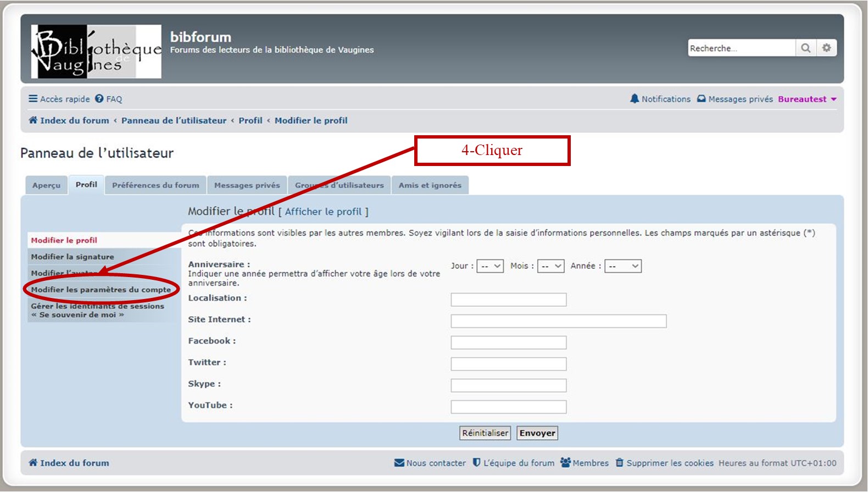Open Messages privés inbox icon
This screenshot has width=868, height=492.
point(702,99)
